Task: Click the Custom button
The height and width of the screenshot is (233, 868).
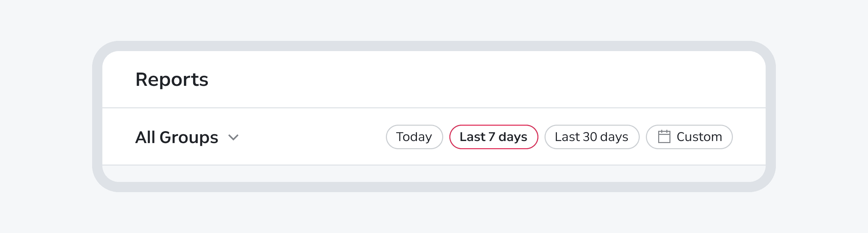Action: coord(689,137)
